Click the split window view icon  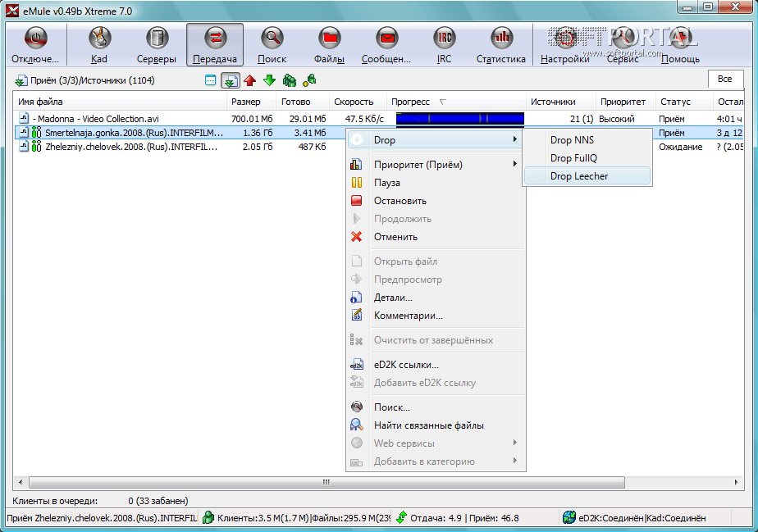pyautogui.click(x=210, y=80)
